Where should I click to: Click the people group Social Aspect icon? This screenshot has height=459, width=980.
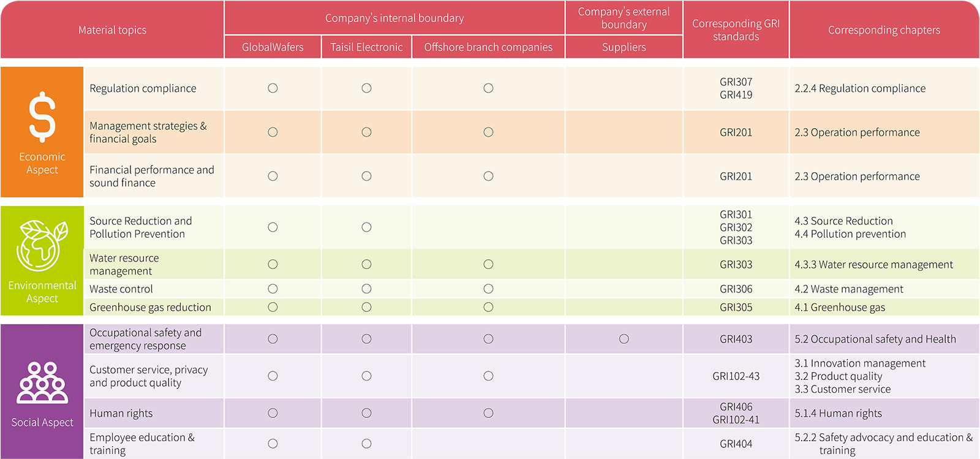42,382
